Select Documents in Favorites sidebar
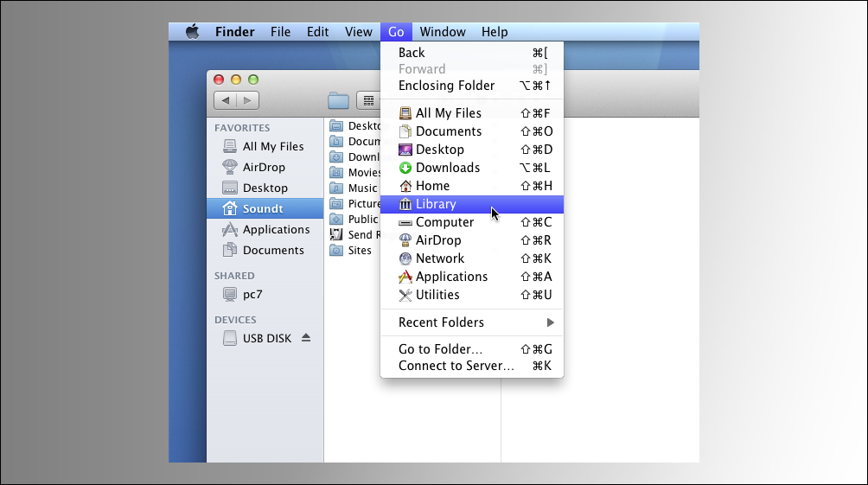Screen dimensions: 868x485 (x=272, y=250)
